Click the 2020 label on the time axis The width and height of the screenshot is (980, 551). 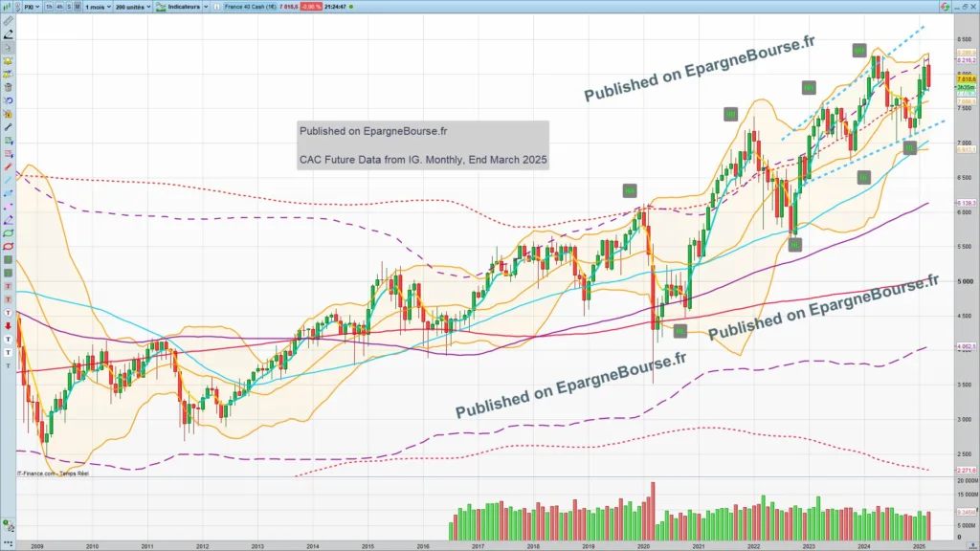(643, 546)
